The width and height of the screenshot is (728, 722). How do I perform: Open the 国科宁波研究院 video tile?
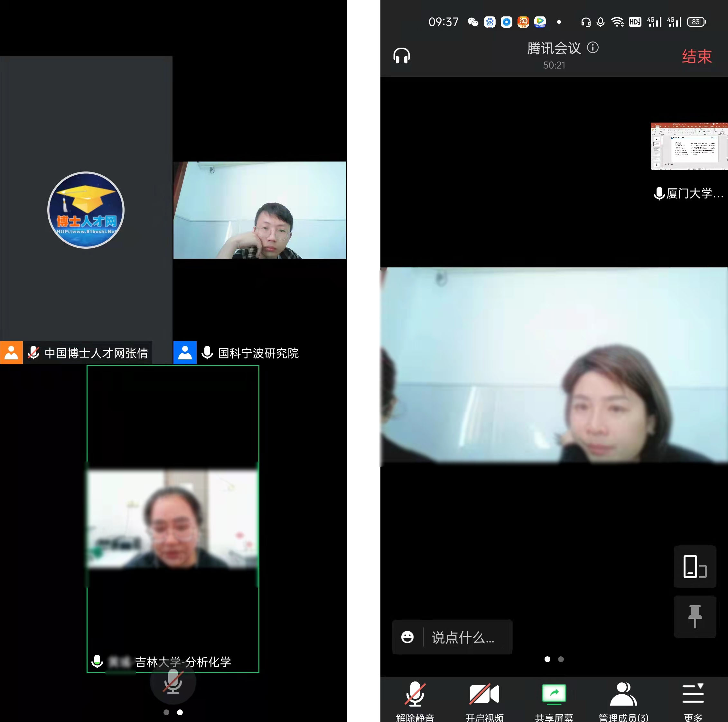click(x=260, y=210)
